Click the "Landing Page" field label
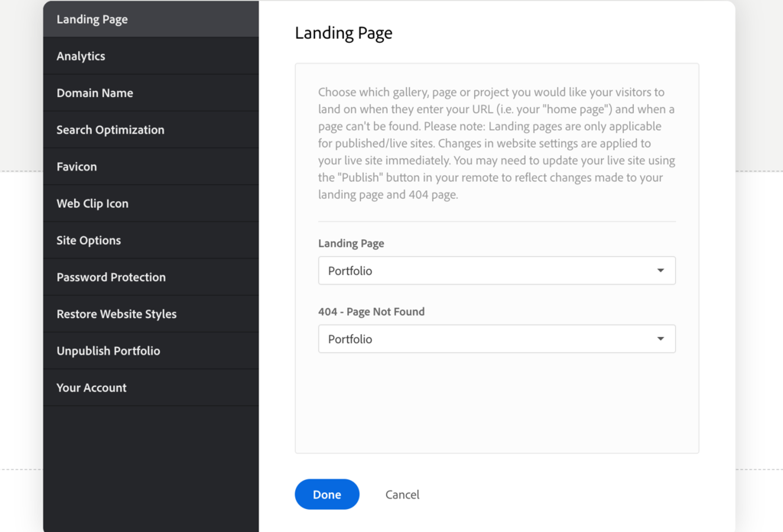The image size is (783, 532). coord(351,244)
